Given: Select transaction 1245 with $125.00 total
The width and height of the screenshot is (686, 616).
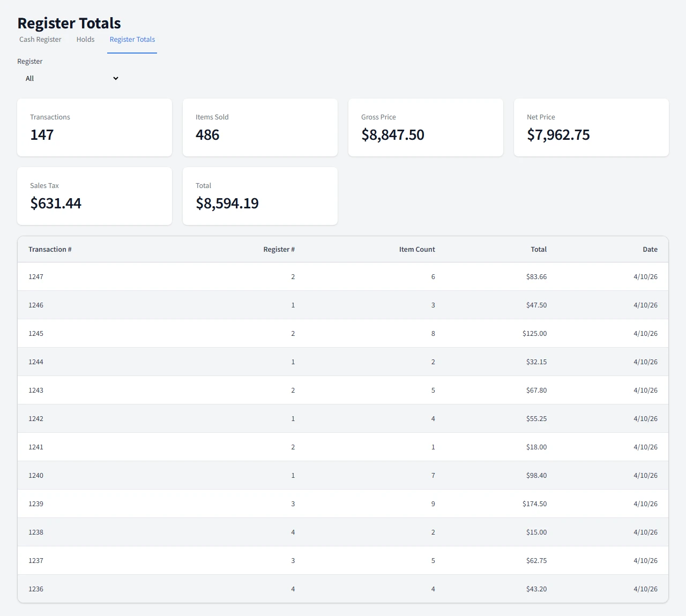Looking at the screenshot, I should pos(343,334).
